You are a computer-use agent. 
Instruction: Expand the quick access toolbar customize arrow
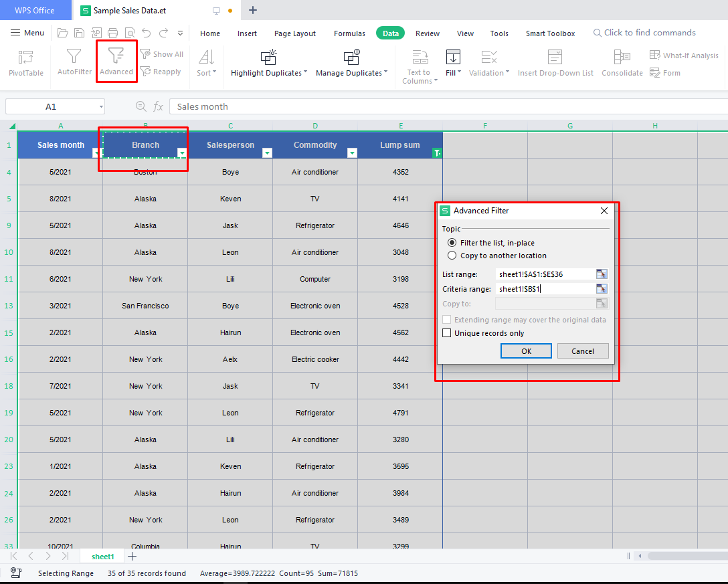(180, 33)
